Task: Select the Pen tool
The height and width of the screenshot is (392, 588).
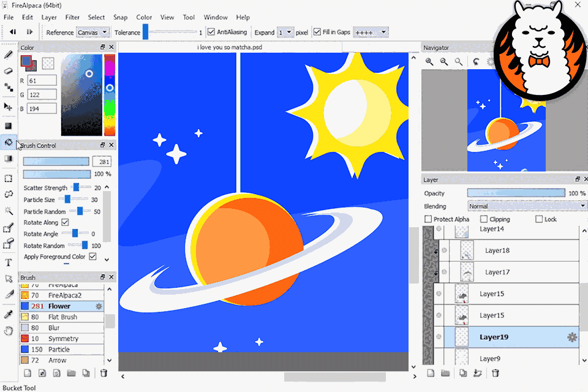Action: [x=8, y=54]
